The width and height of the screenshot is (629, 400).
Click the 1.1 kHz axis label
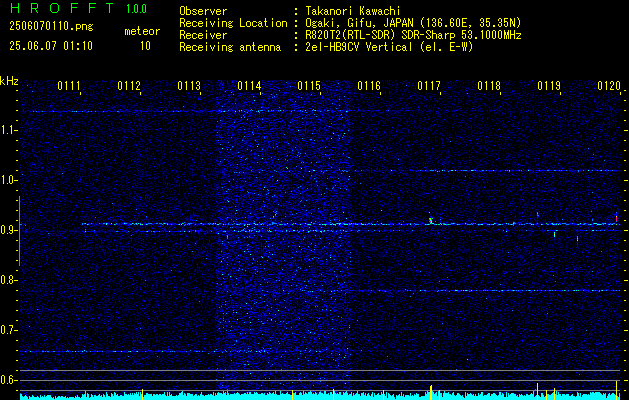(x=8, y=130)
